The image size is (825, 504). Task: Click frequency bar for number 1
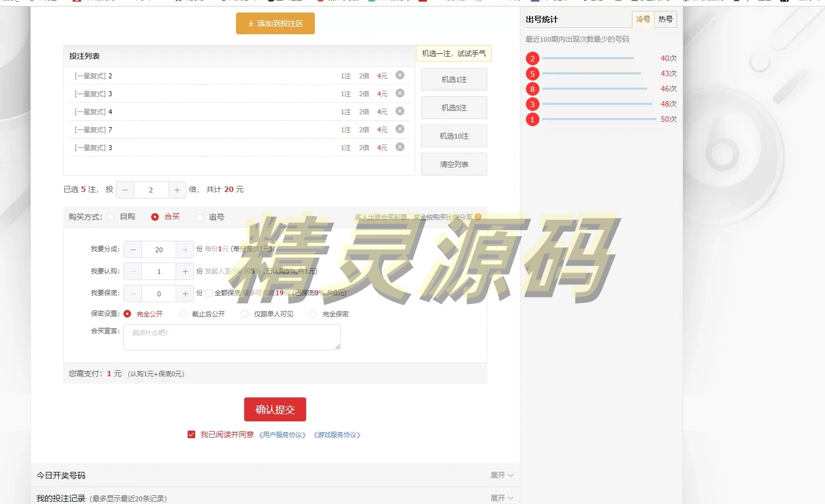[x=599, y=119]
